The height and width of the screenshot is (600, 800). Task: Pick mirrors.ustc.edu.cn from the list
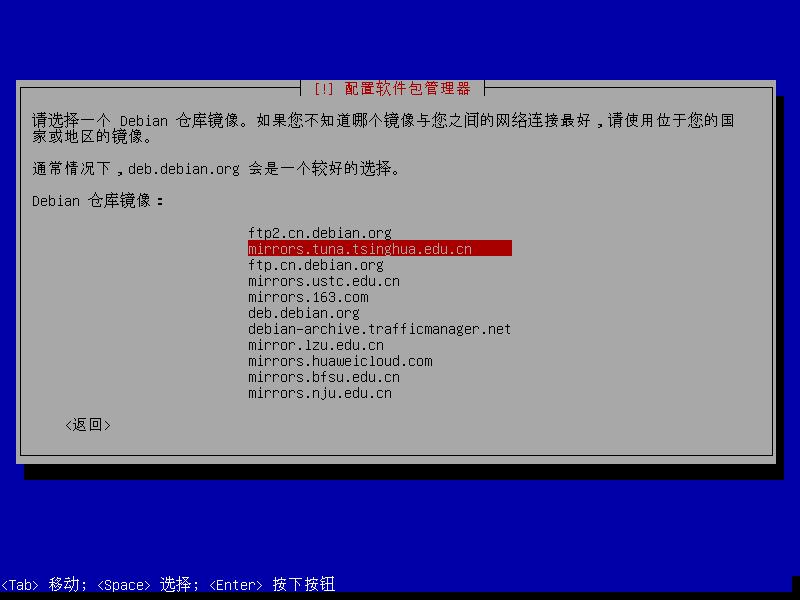click(x=324, y=281)
